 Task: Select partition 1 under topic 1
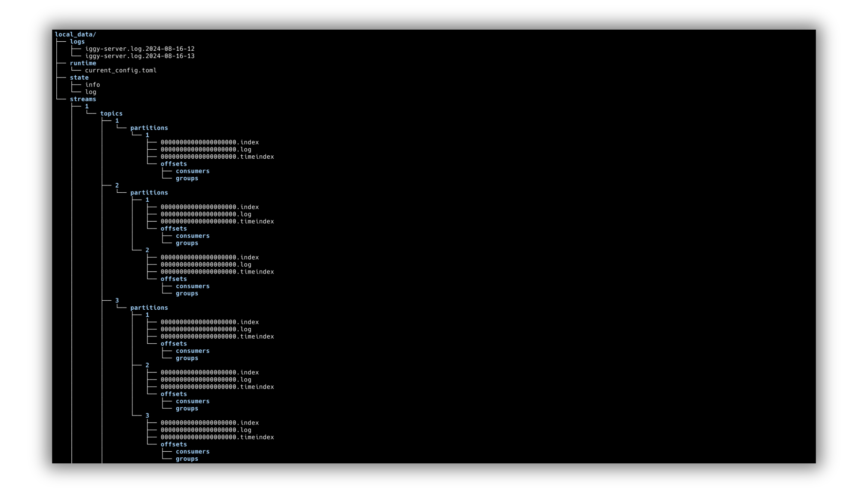(147, 134)
